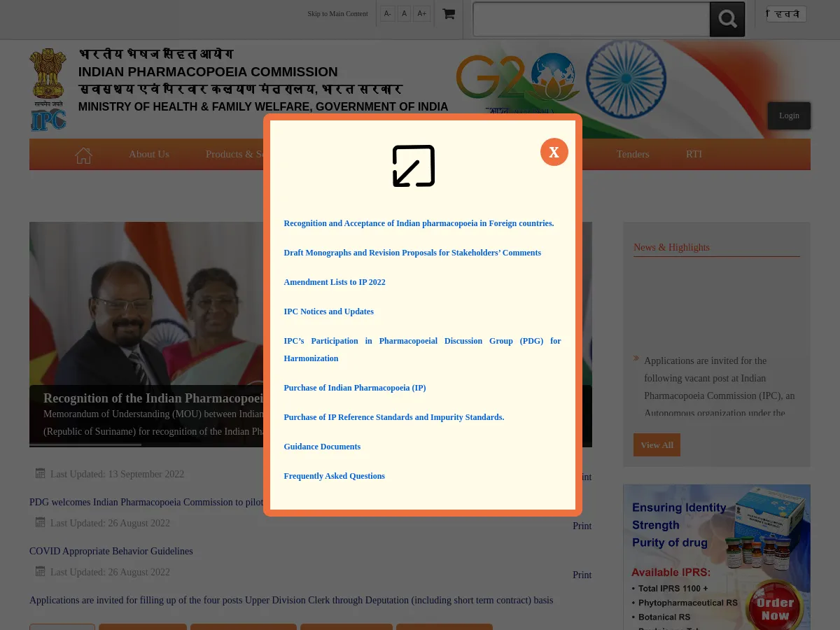Open Amendment Lists to IP 2022
Image resolution: width=840 pixels, height=630 pixels.
335,282
